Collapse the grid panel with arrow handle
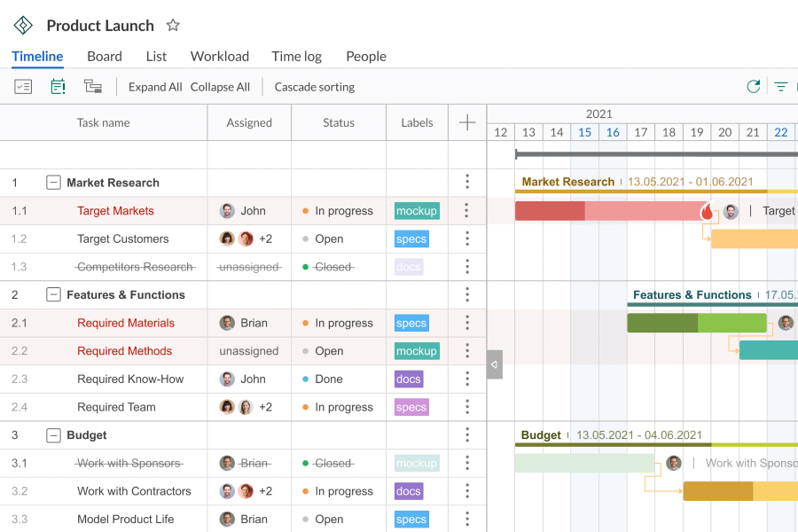This screenshot has height=532, width=798. tap(494, 364)
